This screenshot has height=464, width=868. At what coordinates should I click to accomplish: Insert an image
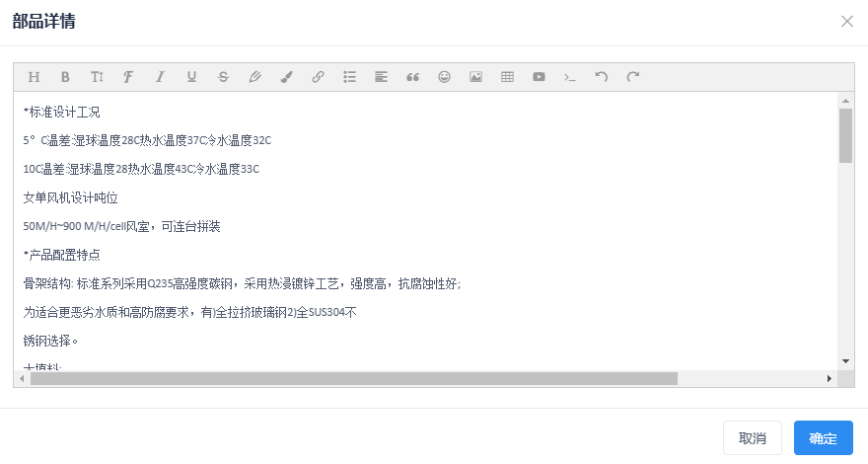coord(475,77)
